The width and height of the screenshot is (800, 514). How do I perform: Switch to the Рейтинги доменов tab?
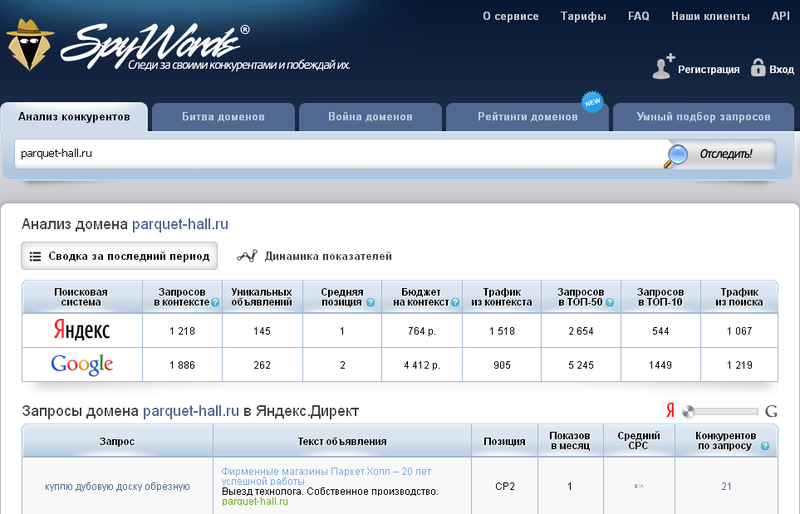[x=528, y=117]
